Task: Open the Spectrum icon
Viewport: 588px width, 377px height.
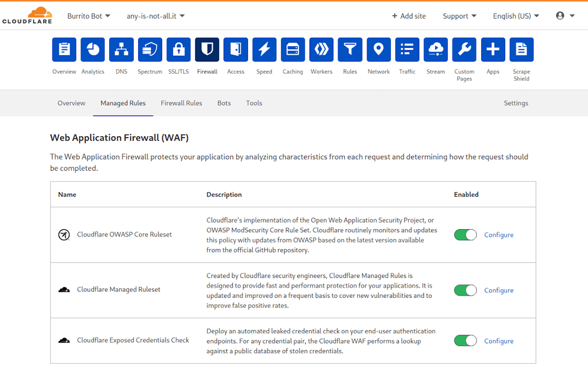Action: 150,49
